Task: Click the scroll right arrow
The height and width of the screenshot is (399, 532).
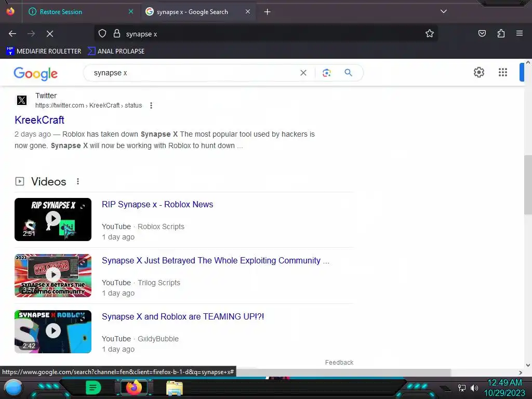Action: point(521,373)
